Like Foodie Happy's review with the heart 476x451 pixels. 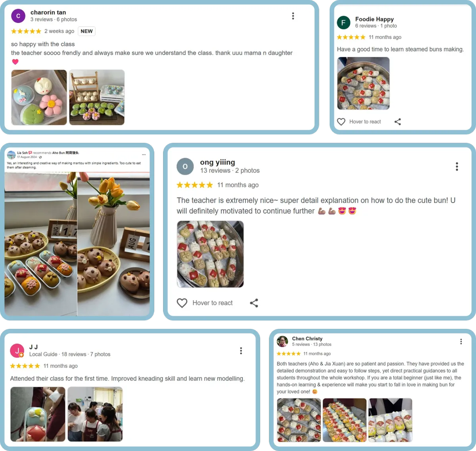tap(341, 122)
